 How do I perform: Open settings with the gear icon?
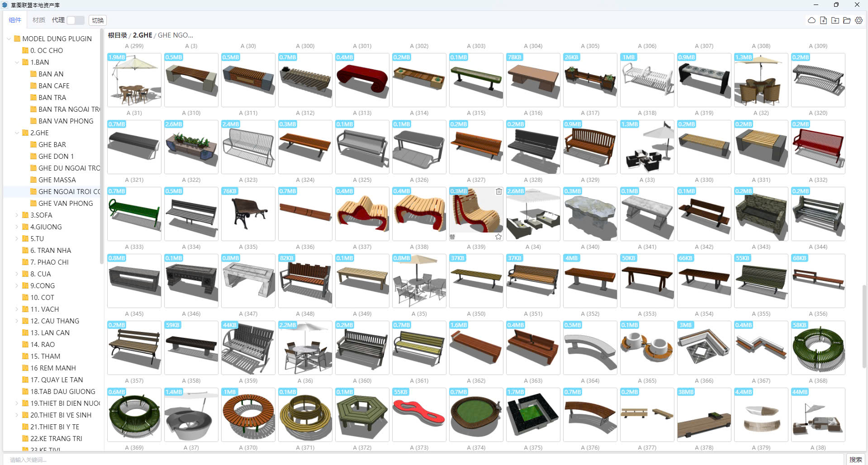pyautogui.click(x=859, y=20)
